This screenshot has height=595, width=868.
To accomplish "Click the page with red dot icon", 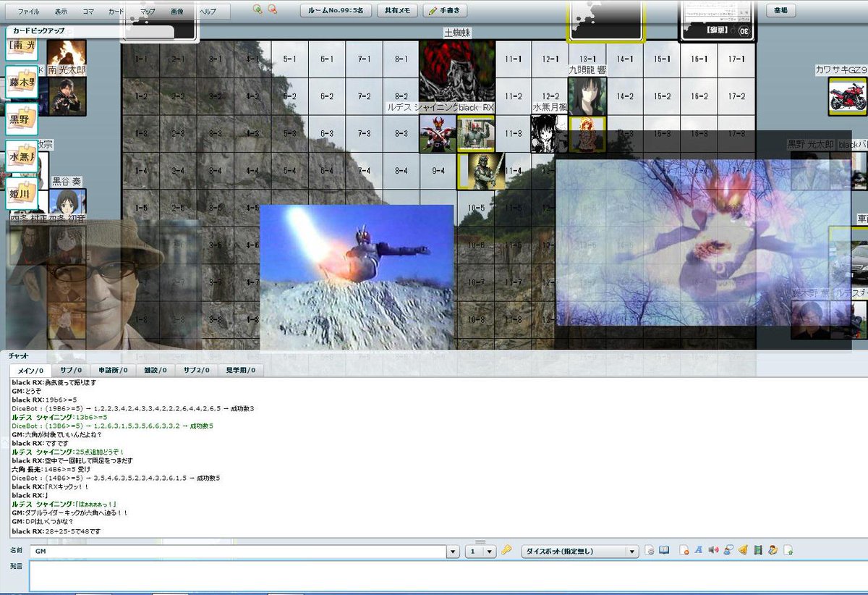I will (x=684, y=551).
